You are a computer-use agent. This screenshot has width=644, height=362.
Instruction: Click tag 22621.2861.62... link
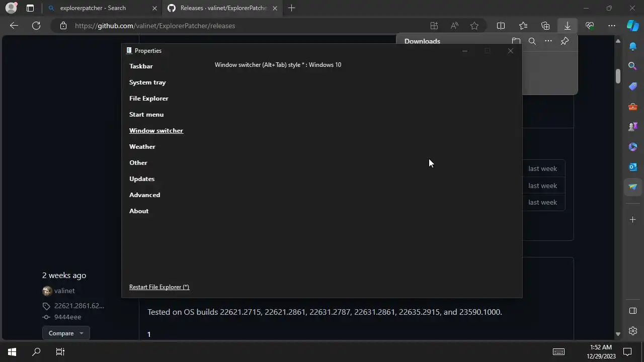click(x=79, y=306)
